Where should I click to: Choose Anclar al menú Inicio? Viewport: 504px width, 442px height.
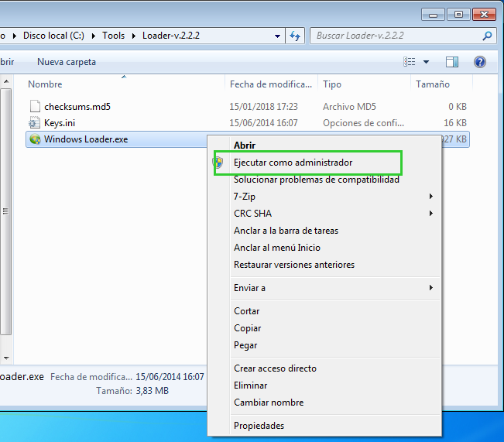277,248
